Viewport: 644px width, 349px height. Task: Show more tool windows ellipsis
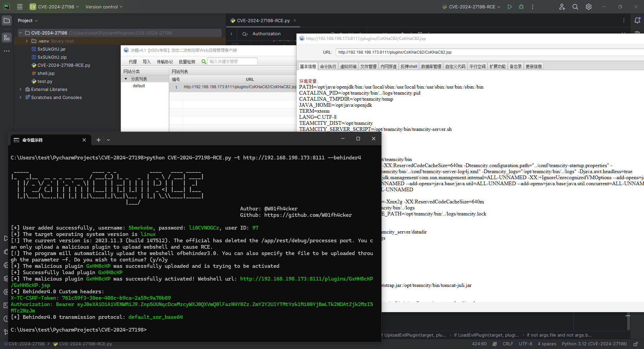7,51
